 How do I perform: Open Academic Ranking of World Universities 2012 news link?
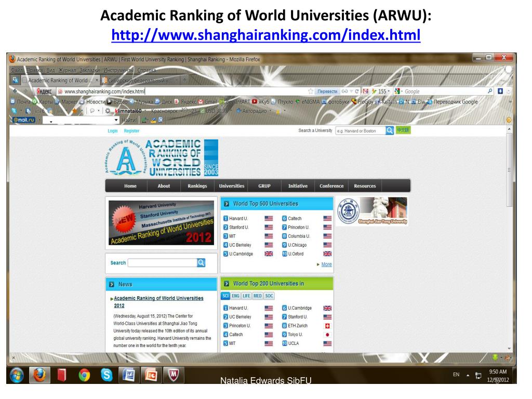(158, 302)
